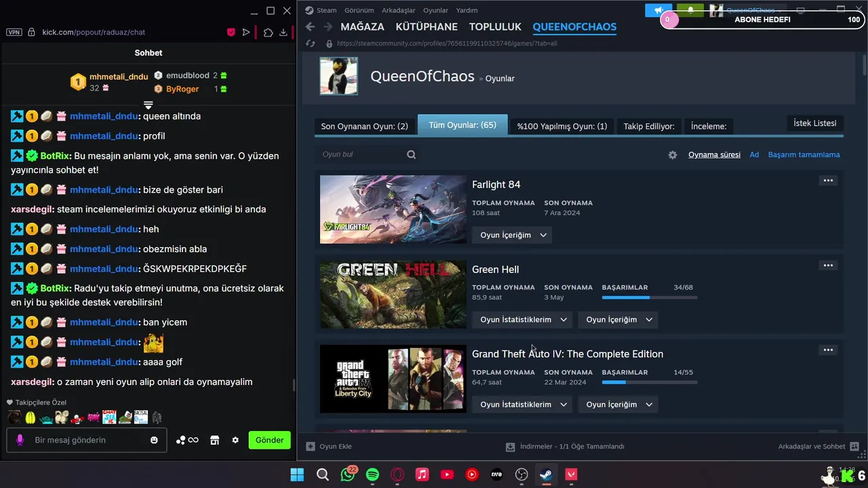Image resolution: width=868 pixels, height=488 pixels.
Task: Open the Yardım menu
Action: (x=467, y=10)
